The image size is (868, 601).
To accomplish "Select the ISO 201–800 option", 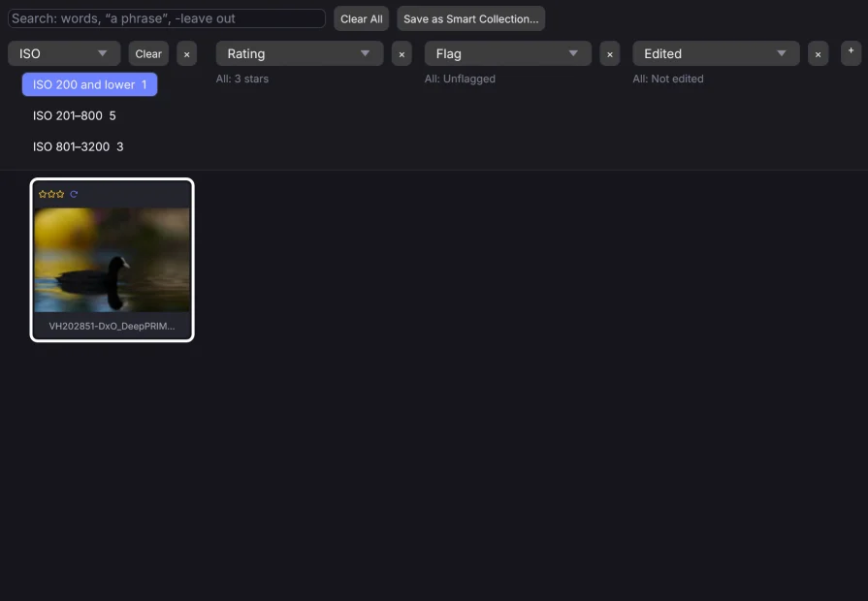I will [74, 115].
